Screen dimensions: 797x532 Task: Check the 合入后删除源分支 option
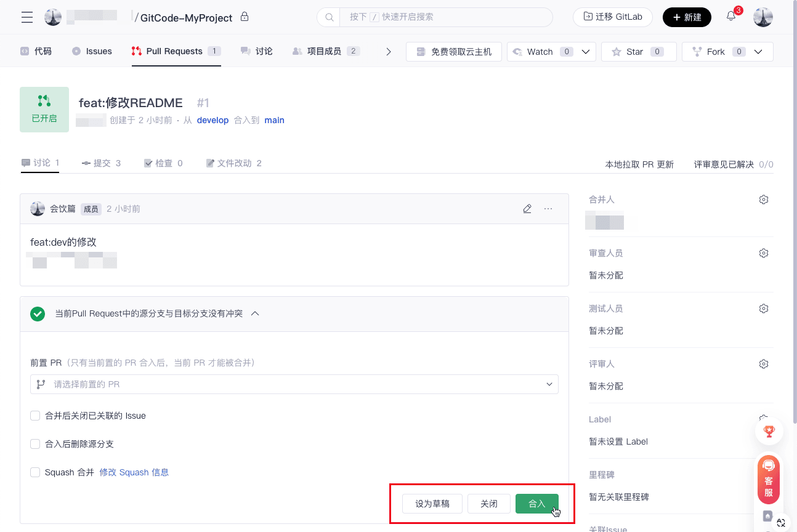pyautogui.click(x=35, y=444)
